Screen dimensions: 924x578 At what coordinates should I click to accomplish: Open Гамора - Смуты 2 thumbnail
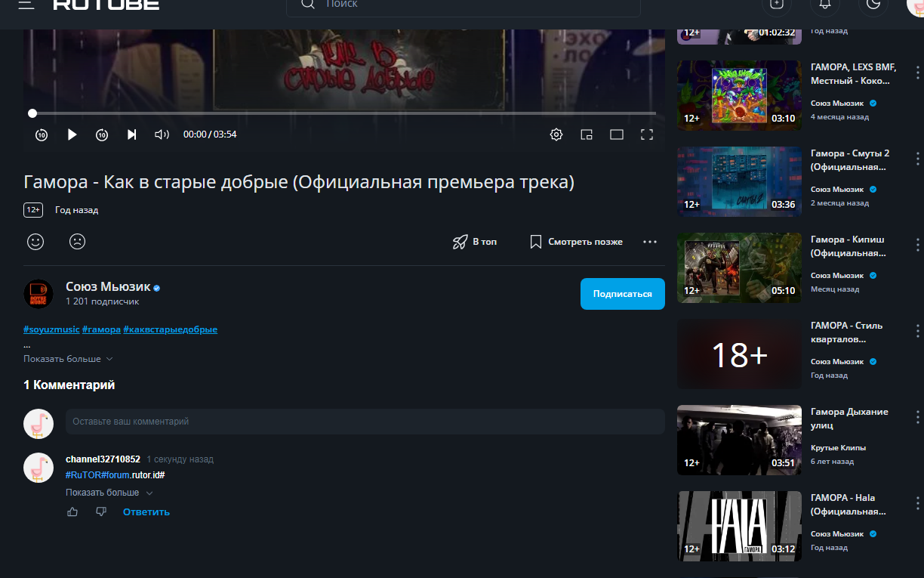coord(739,182)
